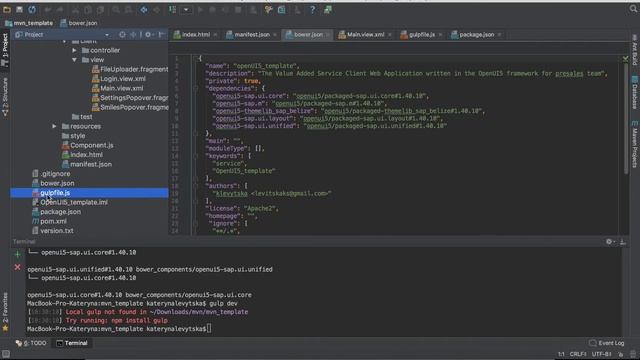Open the Event Log
The image size is (640, 360).
pos(607,343)
